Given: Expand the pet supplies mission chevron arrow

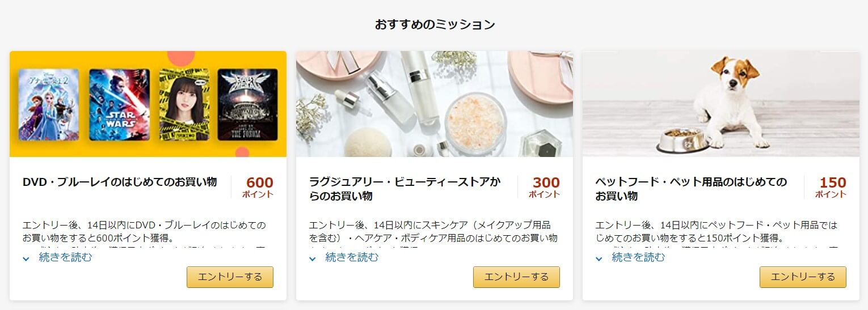Looking at the screenshot, I should tap(599, 258).
